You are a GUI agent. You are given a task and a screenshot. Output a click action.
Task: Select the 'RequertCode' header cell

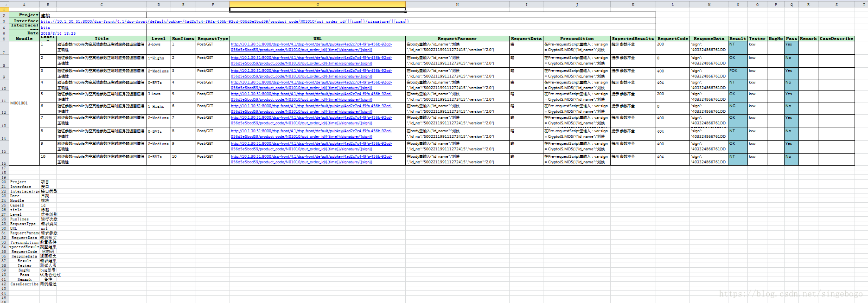point(673,39)
